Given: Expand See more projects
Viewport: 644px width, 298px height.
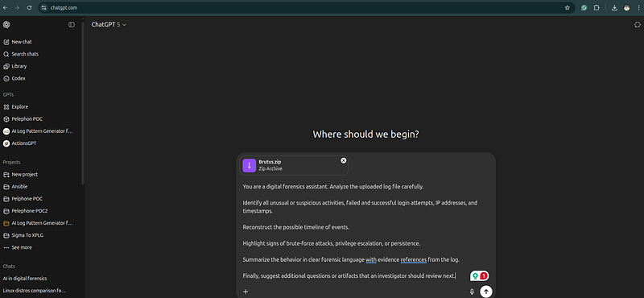Looking at the screenshot, I should coord(18,247).
